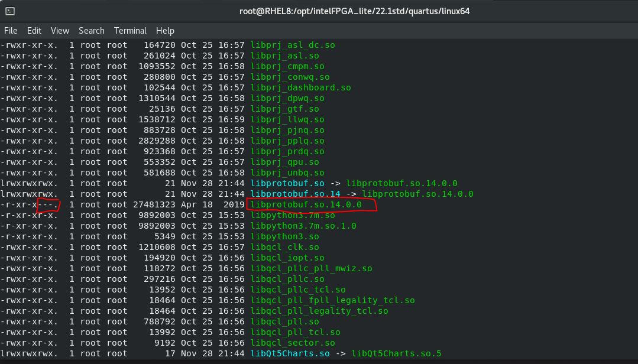Click the root@RHEL8 window title text
The height and width of the screenshot is (364, 638).
tap(354, 11)
